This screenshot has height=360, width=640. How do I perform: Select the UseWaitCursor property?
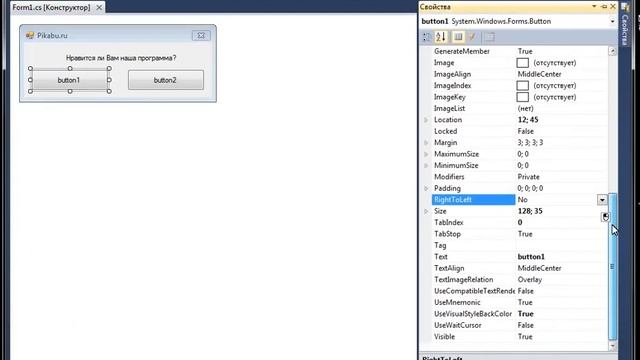[x=520, y=326]
